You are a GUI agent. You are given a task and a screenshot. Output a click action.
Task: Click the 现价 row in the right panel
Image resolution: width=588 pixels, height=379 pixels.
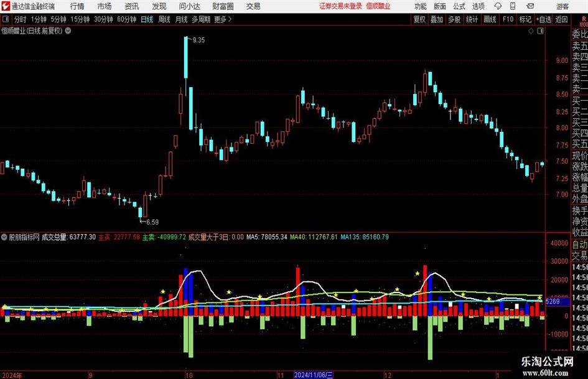point(580,156)
